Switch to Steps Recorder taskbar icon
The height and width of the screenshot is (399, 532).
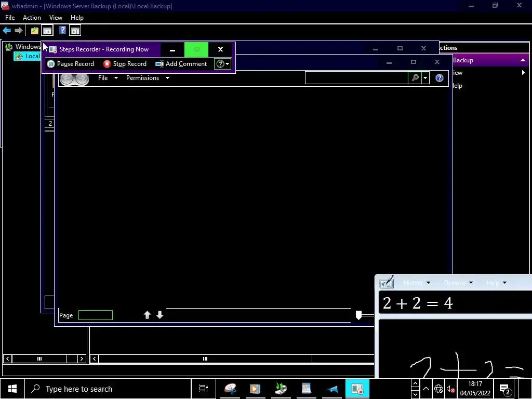[x=357, y=389]
